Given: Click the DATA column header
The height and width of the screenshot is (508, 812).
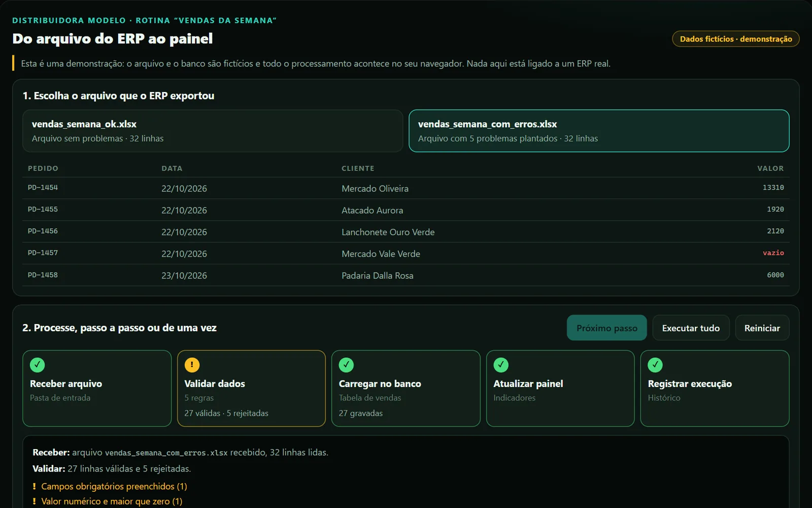Looking at the screenshot, I should click(x=172, y=168).
